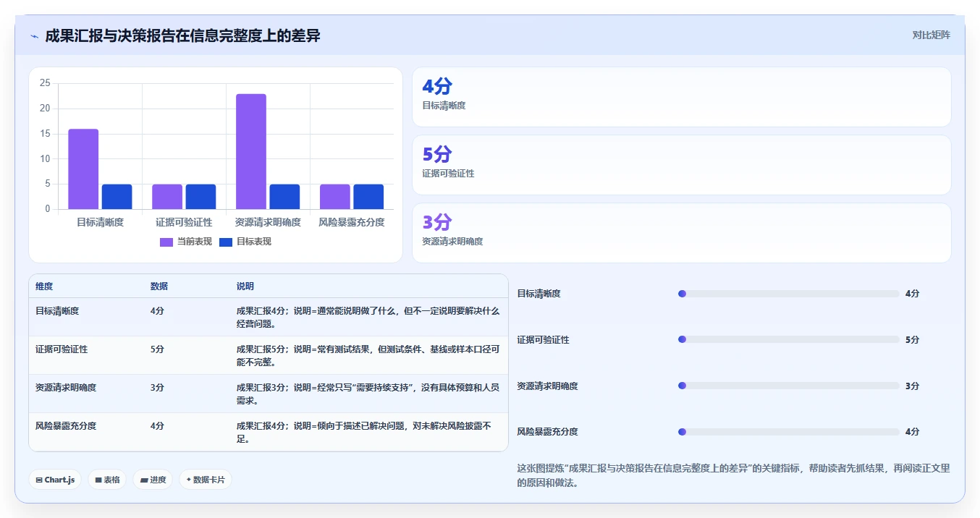Select the 3分 资源请求明确度 data card
The image size is (980, 518).
click(x=681, y=233)
